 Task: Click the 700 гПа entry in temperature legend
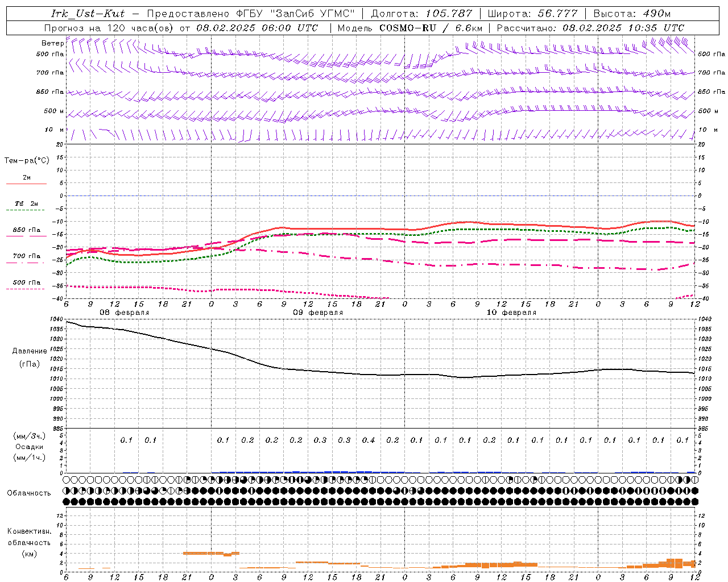26,256
